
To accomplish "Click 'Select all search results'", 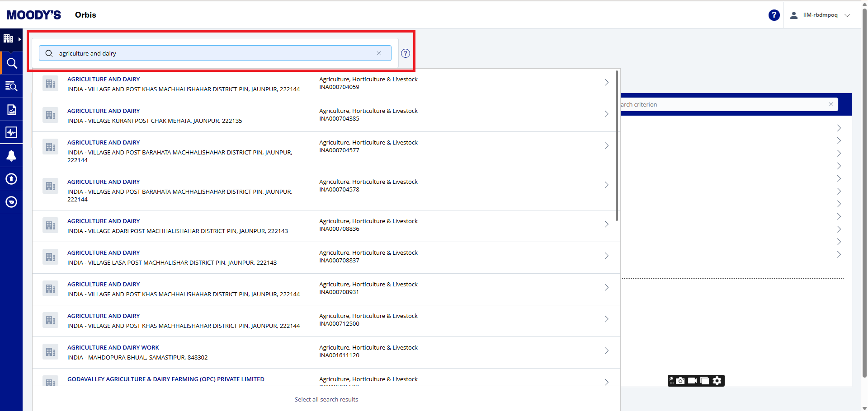I will [326, 399].
